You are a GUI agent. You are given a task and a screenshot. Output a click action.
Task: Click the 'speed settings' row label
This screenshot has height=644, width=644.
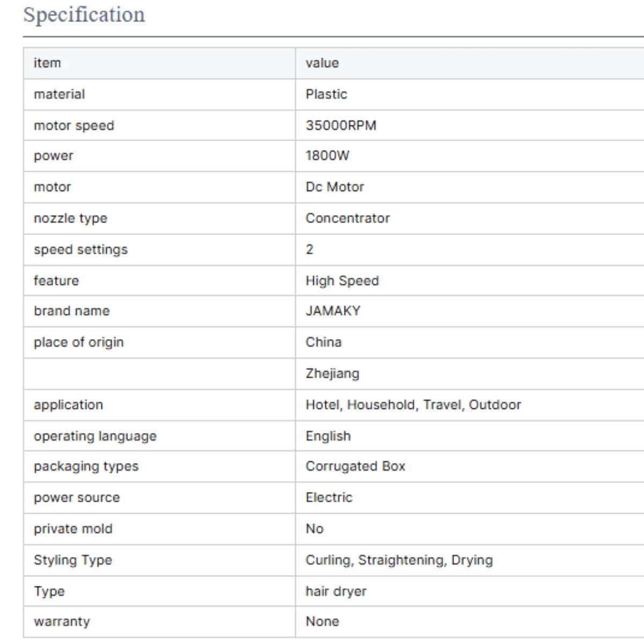(x=80, y=250)
